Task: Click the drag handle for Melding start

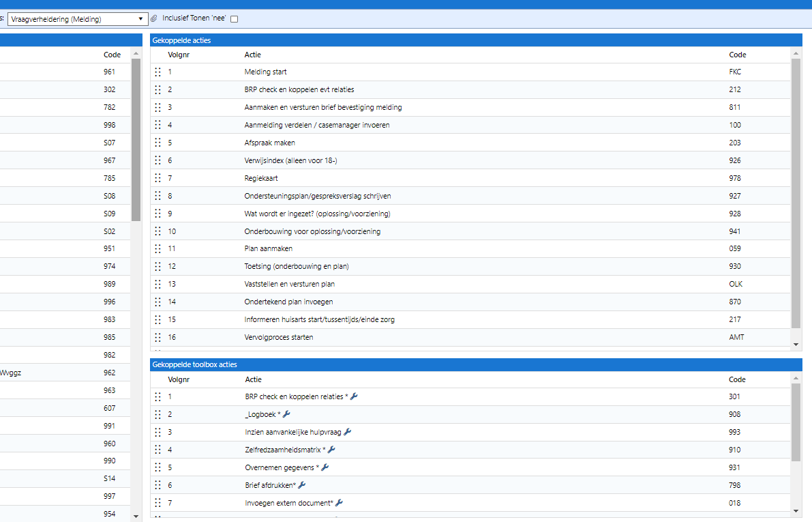Action: click(x=157, y=72)
